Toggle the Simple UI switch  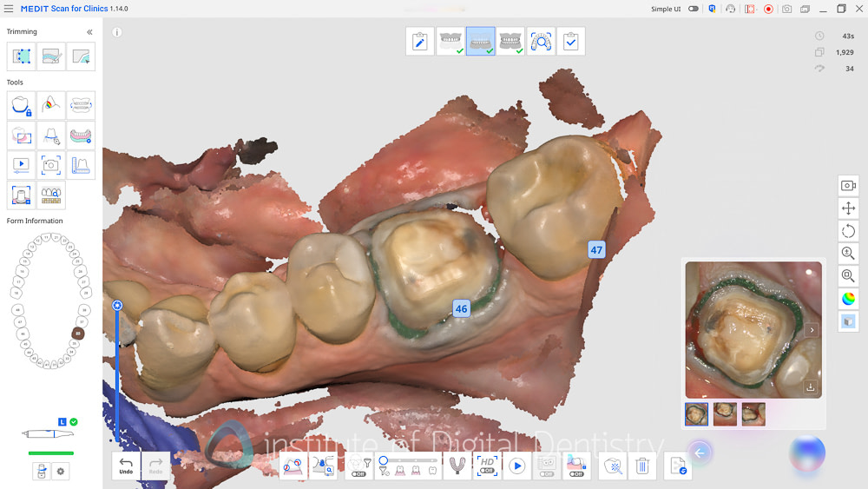[693, 9]
